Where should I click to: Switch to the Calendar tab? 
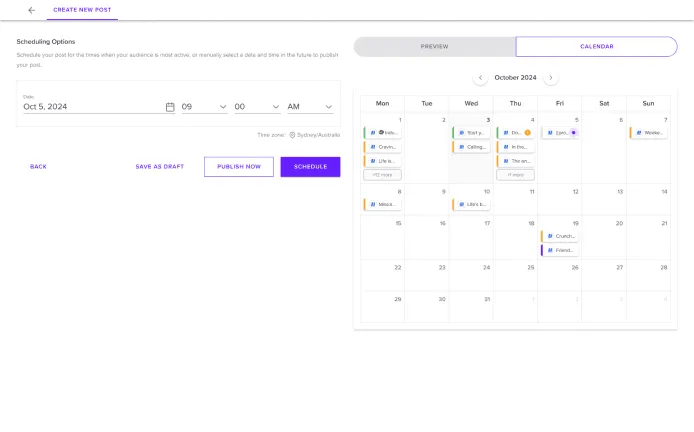coord(597,46)
